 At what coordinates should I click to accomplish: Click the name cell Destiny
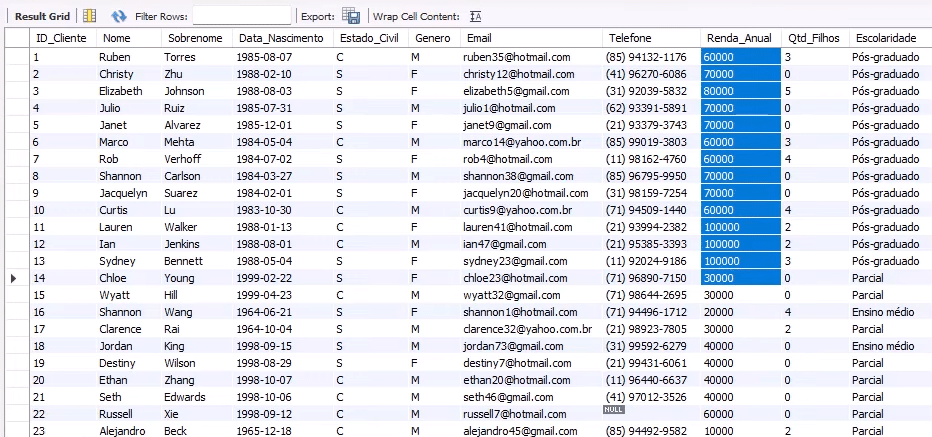117,363
